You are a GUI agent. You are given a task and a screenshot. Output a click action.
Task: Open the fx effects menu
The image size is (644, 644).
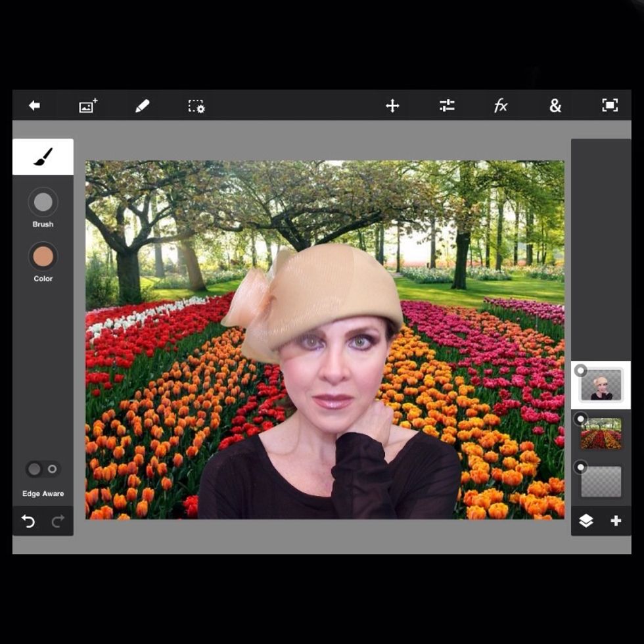[501, 106]
